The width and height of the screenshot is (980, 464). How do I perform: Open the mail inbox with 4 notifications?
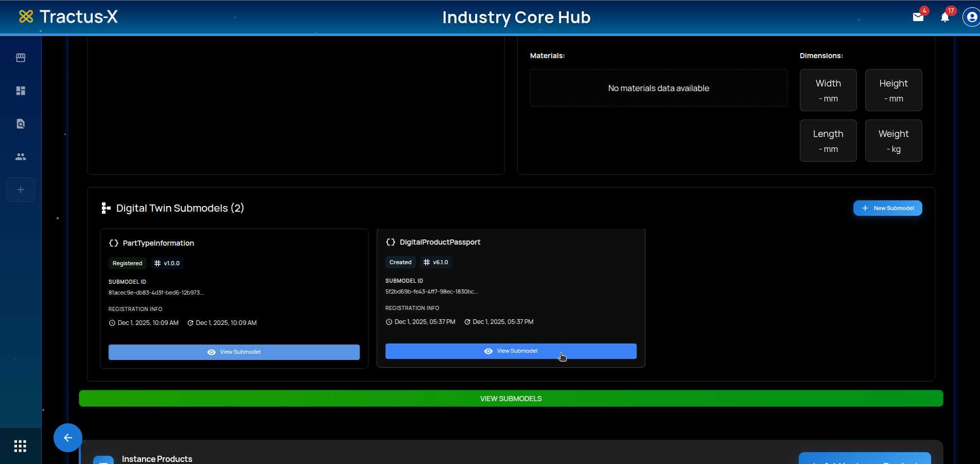coord(918,17)
